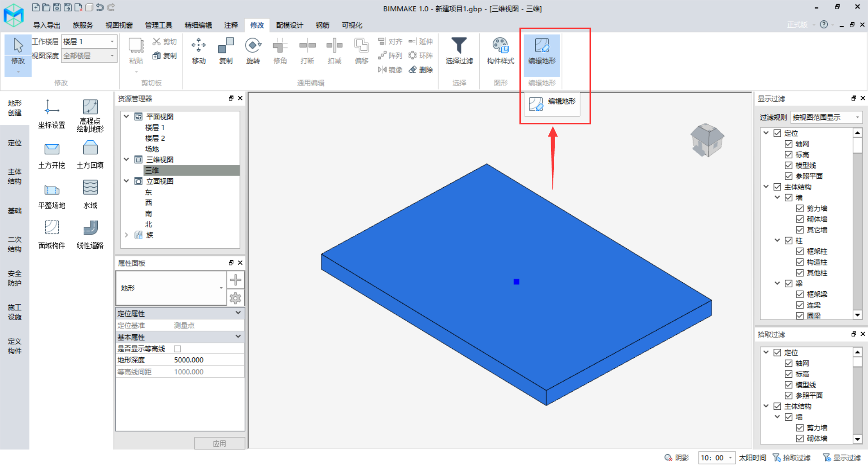Open the 可视化 ribbon tab

point(352,25)
